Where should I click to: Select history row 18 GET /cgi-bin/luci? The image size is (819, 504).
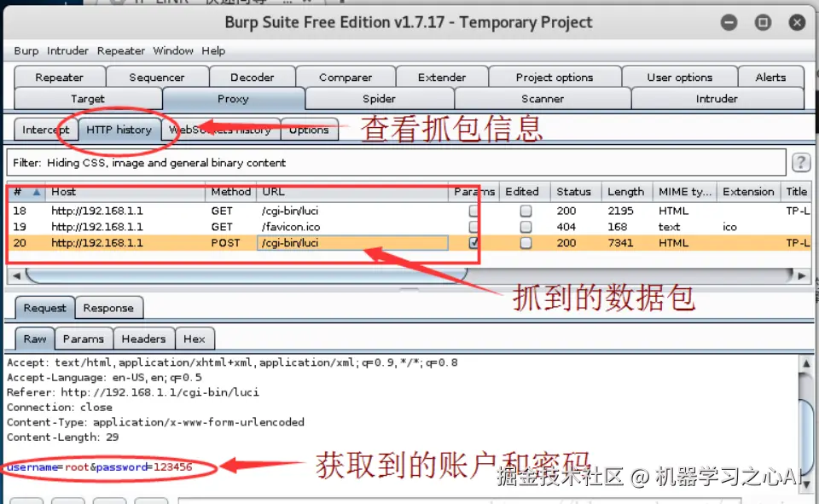click(409, 211)
